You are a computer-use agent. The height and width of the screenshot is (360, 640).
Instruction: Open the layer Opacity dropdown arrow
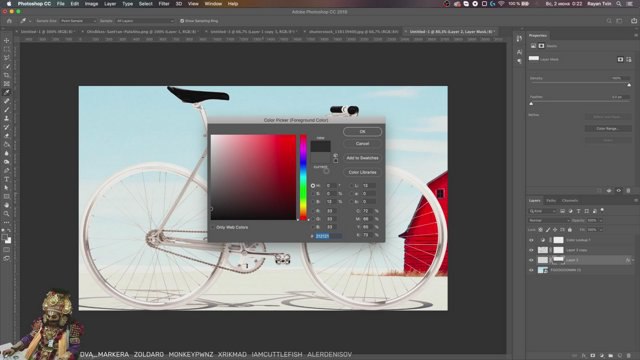pyautogui.click(x=601, y=220)
